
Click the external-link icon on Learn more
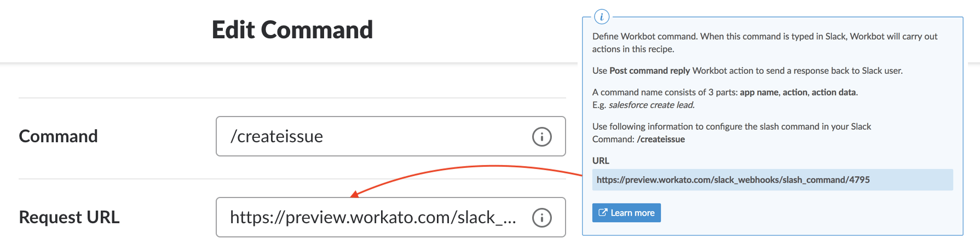603,213
